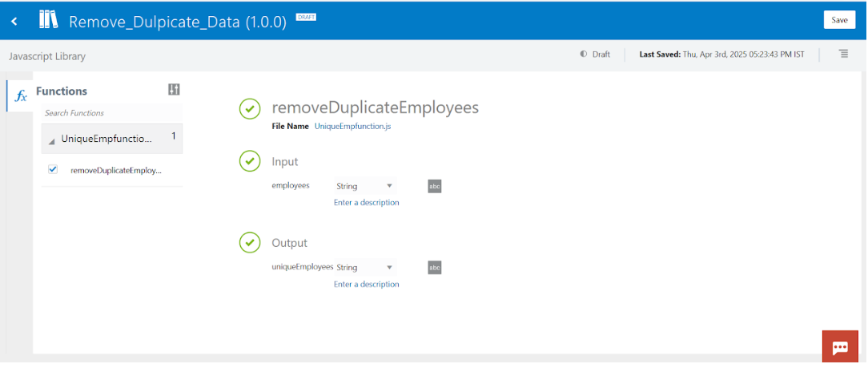Open the employees String type dropdown
This screenshot has height=368, width=868.
coord(364,186)
